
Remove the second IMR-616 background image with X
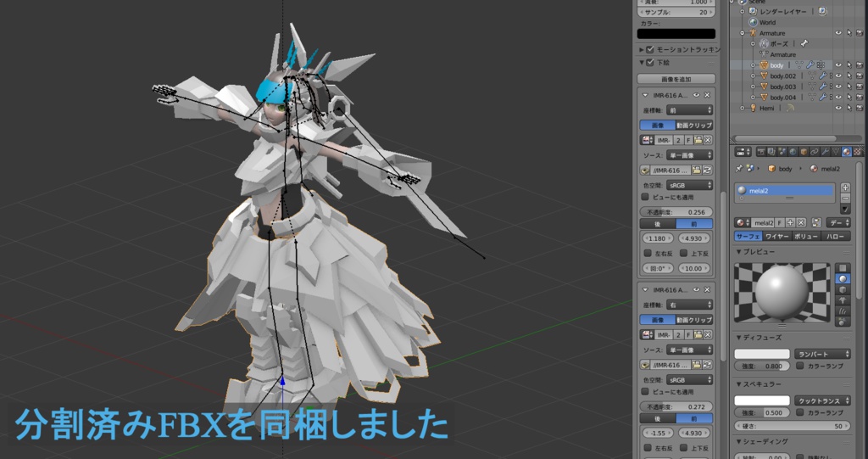pos(707,290)
